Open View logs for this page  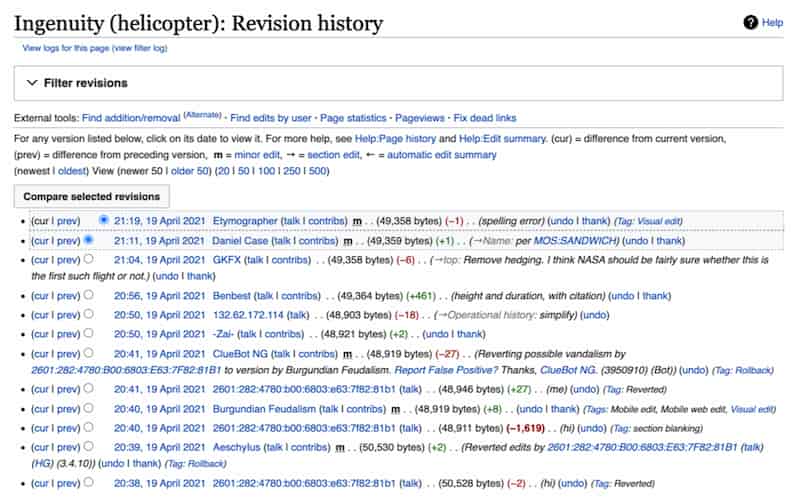pos(65,48)
